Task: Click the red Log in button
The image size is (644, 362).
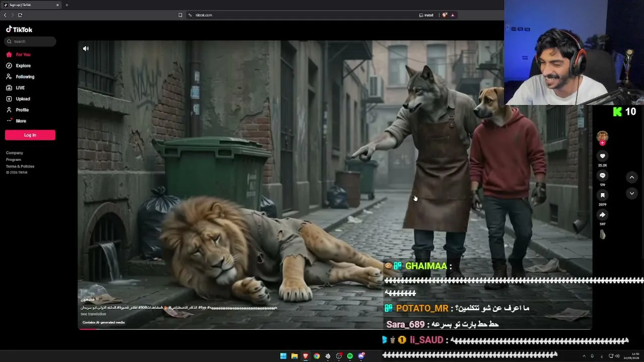Action: click(x=30, y=135)
